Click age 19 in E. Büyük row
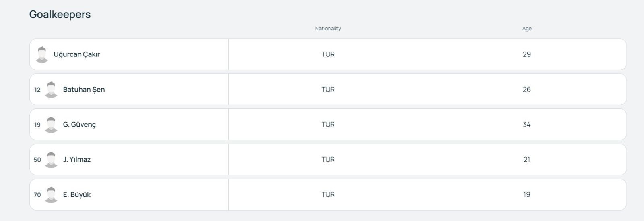The image size is (644, 221). tap(527, 195)
